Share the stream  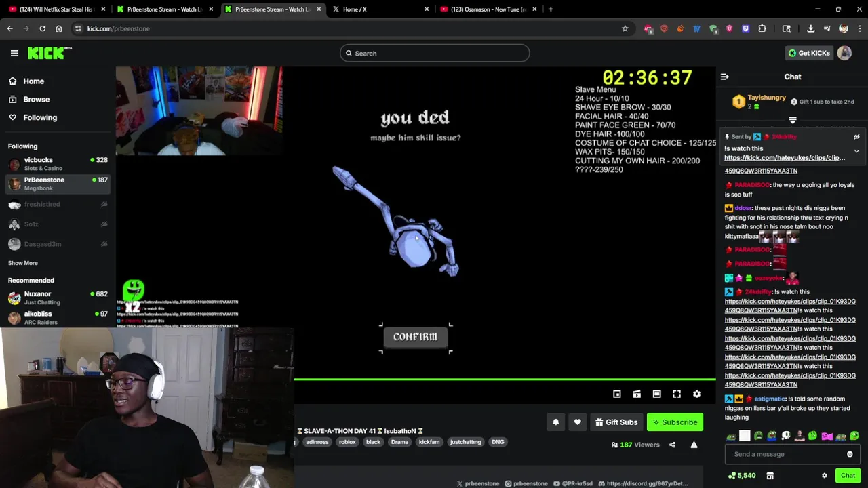point(672,445)
